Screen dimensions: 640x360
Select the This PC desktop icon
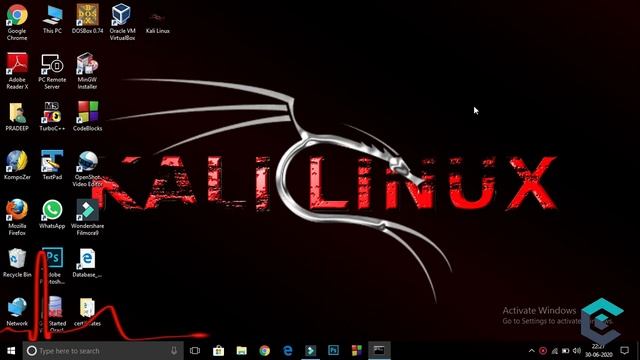click(x=52, y=20)
